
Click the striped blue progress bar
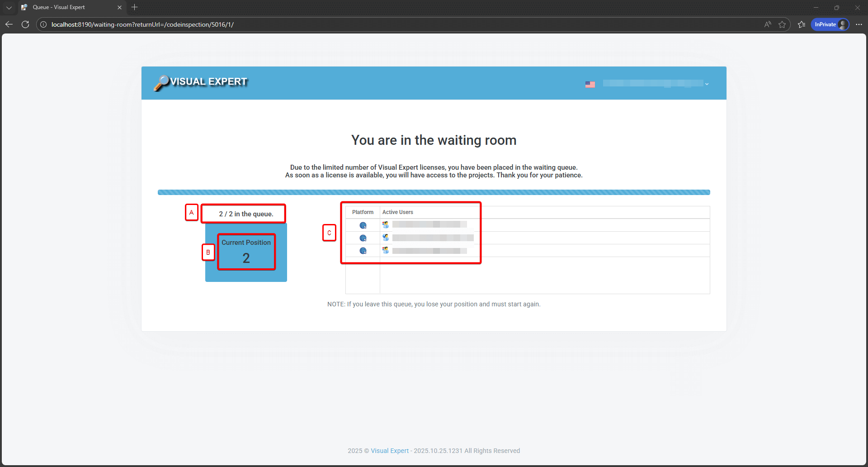pyautogui.click(x=434, y=192)
